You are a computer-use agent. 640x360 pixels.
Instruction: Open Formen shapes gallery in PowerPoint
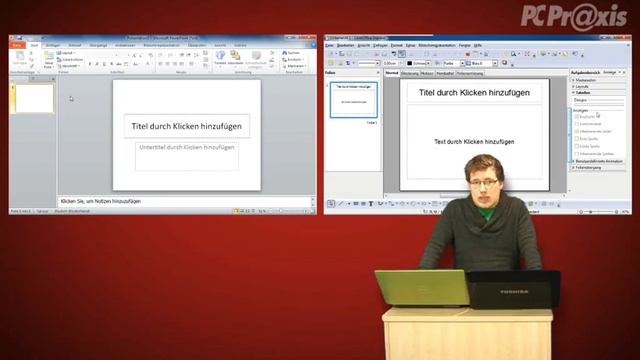220,56
